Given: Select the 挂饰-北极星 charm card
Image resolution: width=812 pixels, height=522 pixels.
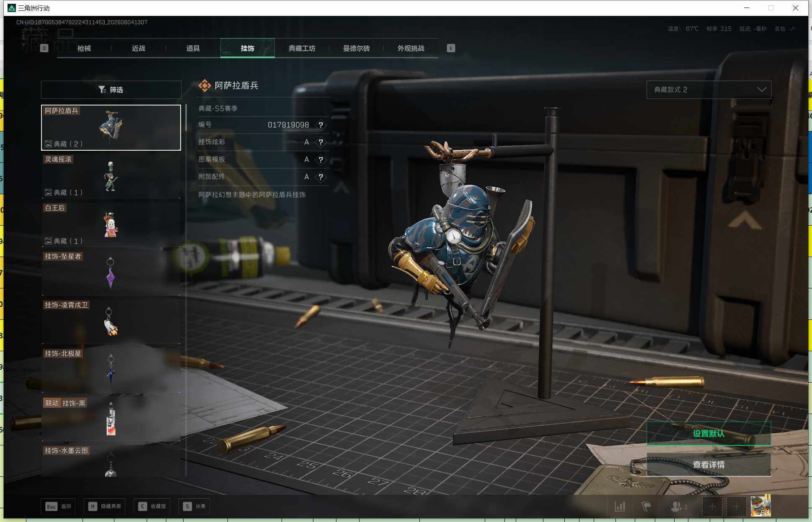Looking at the screenshot, I should (x=111, y=370).
